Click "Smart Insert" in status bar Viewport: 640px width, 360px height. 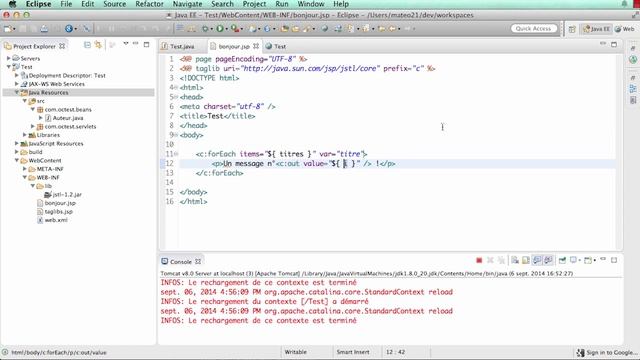[x=353, y=352]
